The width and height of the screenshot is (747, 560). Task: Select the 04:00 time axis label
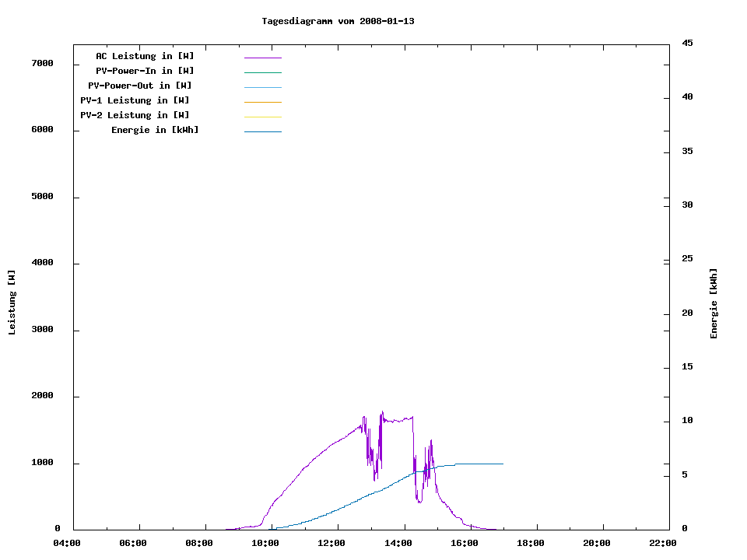click(67, 543)
